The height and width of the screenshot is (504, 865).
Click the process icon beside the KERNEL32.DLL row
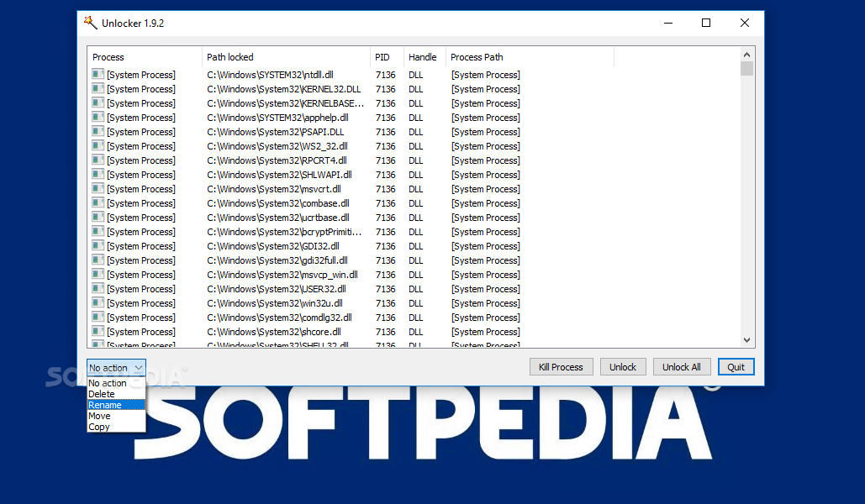(98, 89)
